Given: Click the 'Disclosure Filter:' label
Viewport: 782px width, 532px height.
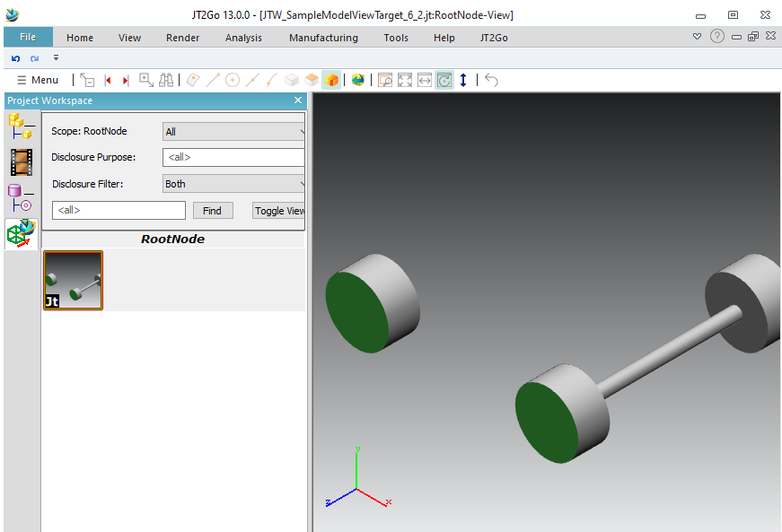Looking at the screenshot, I should point(88,184).
